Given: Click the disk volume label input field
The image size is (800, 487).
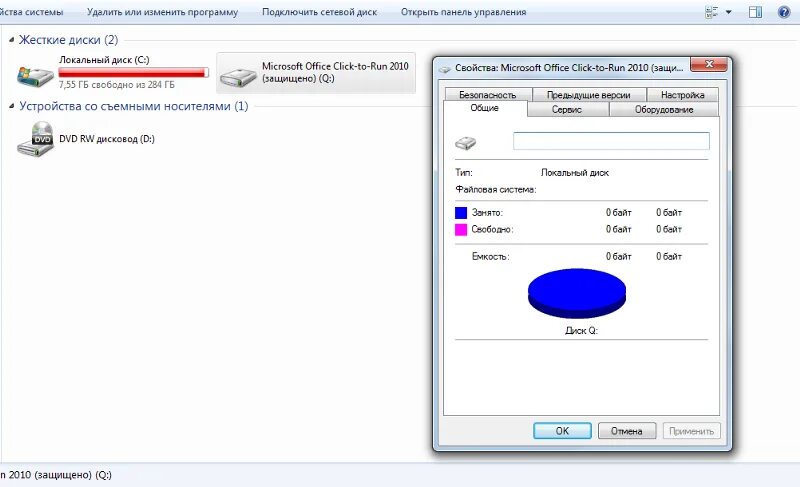Looking at the screenshot, I should tap(611, 141).
